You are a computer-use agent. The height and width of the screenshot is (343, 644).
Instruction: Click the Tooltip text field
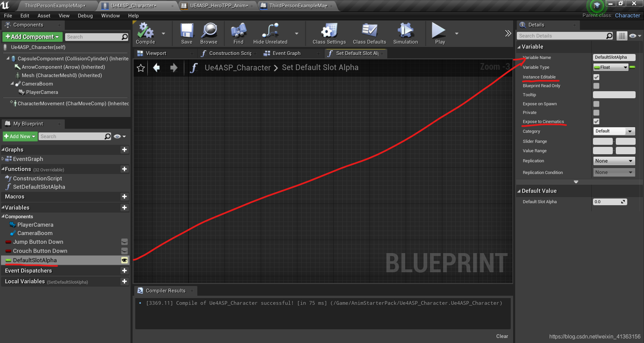point(614,95)
